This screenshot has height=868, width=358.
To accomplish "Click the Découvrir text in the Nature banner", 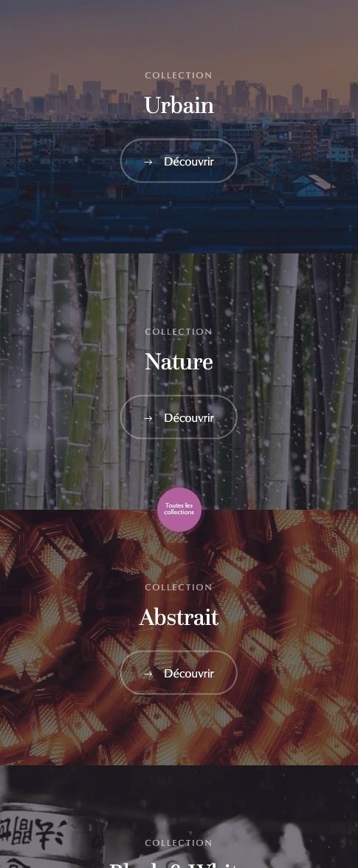I will coord(189,418).
